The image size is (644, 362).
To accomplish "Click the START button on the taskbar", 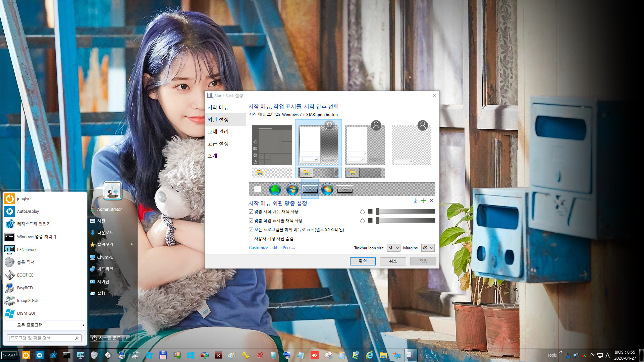I will [9, 355].
